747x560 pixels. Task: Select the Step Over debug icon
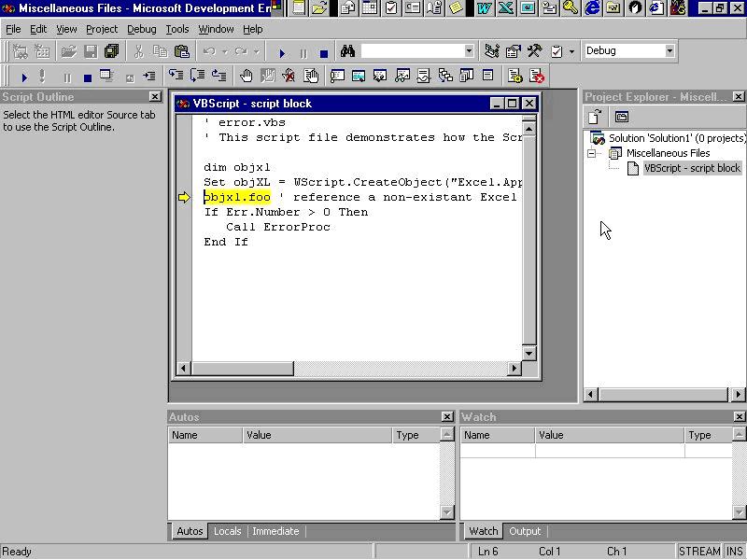point(198,76)
